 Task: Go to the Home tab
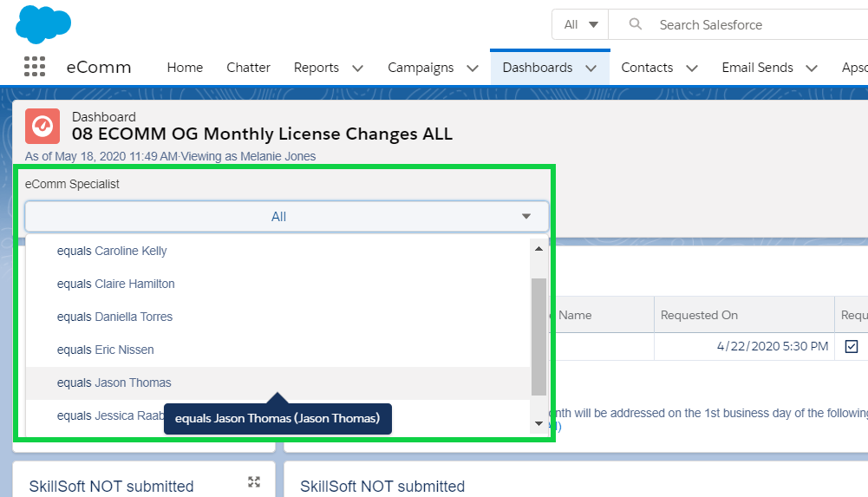click(x=185, y=68)
